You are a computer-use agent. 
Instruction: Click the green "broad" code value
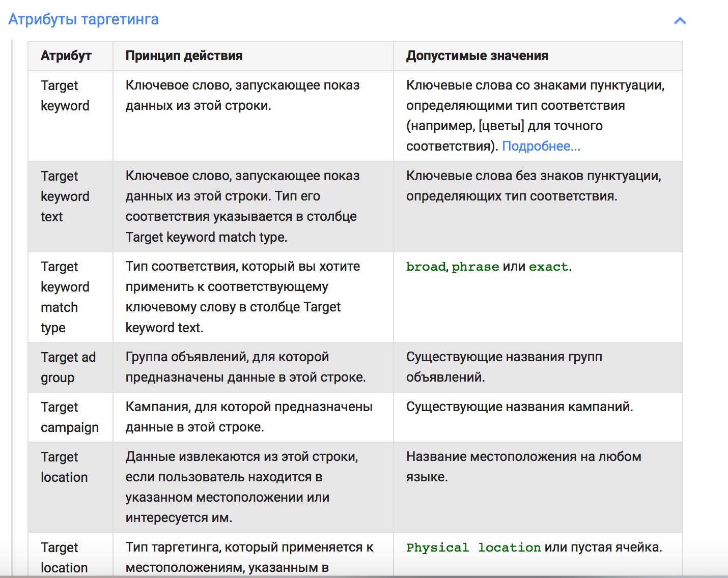[x=426, y=267]
